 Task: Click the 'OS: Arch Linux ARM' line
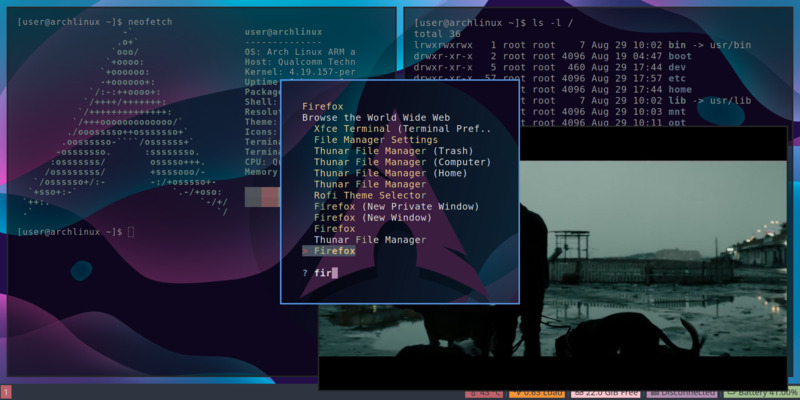point(300,52)
